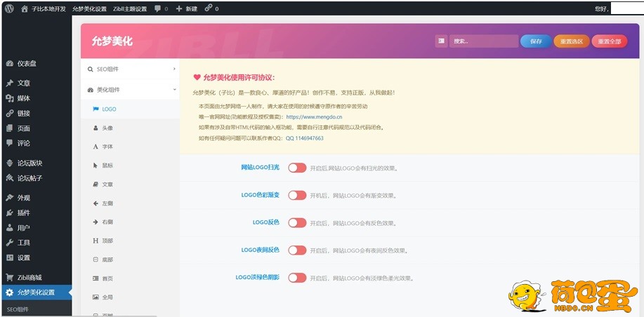The width and height of the screenshot is (644, 317).
Task: Open 首页 settings tab
Action: (x=130, y=278)
